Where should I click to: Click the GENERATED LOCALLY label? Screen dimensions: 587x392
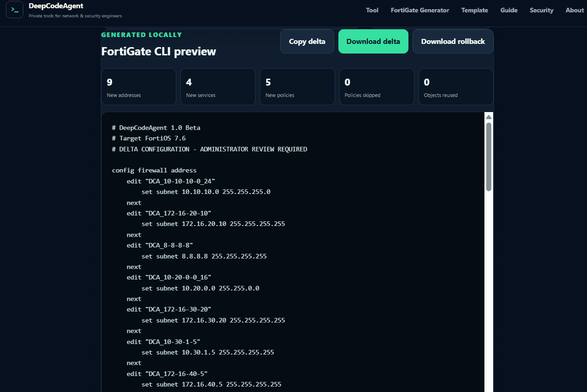point(141,35)
